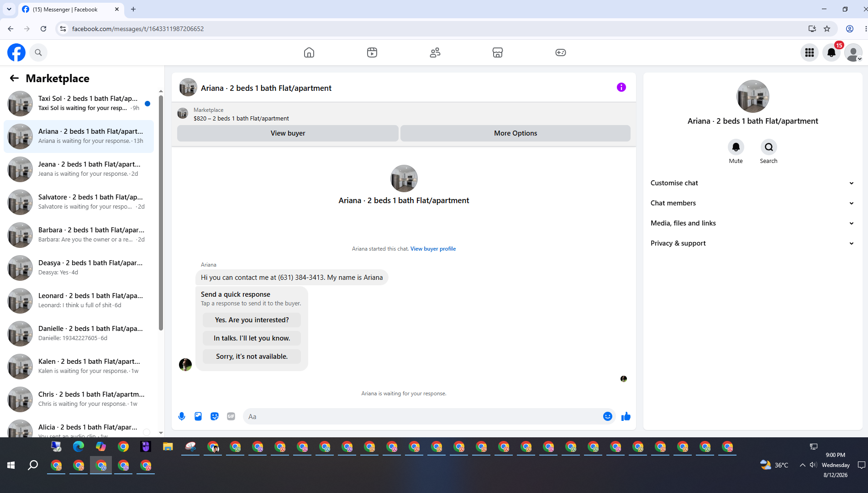Viewport: 868px width, 493px height.
Task: Open the emoji picker in the message box
Action: point(607,416)
